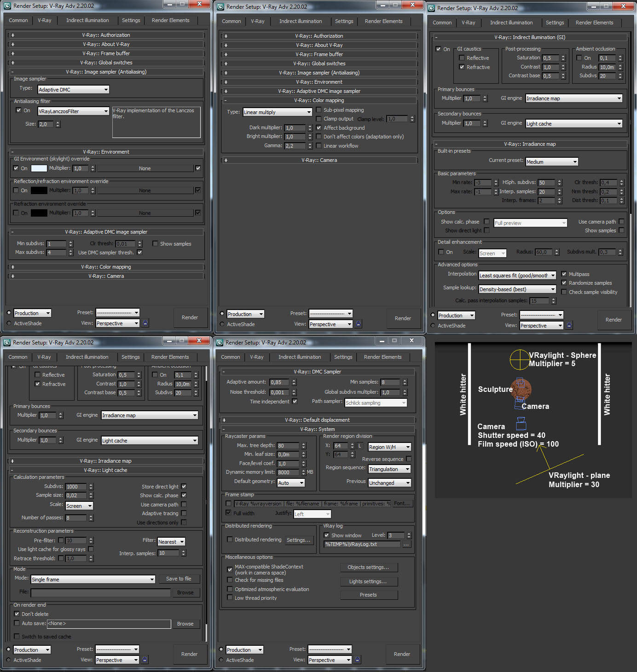Click spinner arrows beside Dynamic memory limit

pos(303,472)
